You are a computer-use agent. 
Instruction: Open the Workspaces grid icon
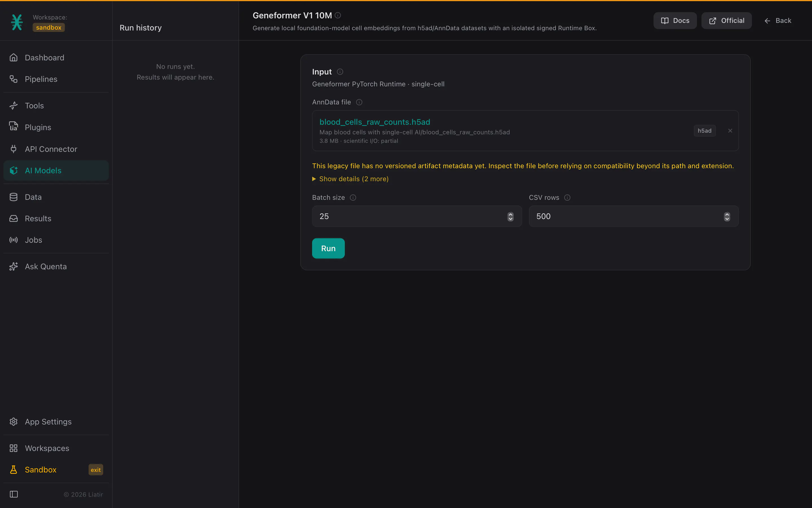tap(14, 448)
